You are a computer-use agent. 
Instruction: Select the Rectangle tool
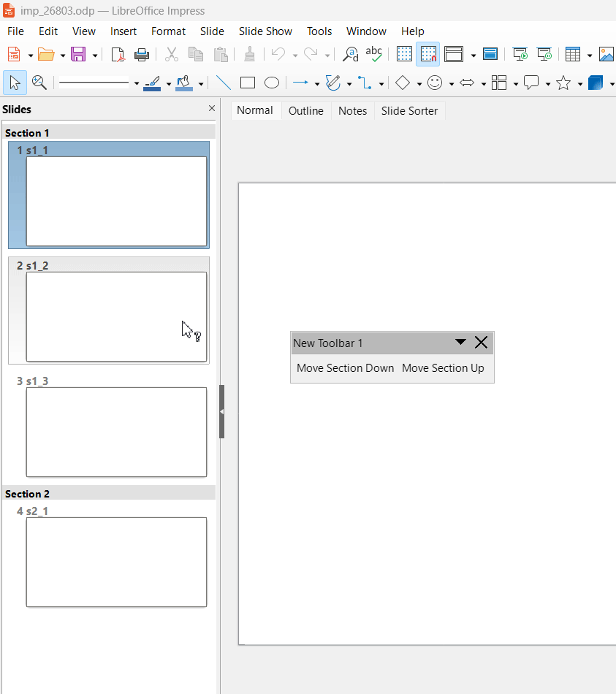[x=248, y=83]
